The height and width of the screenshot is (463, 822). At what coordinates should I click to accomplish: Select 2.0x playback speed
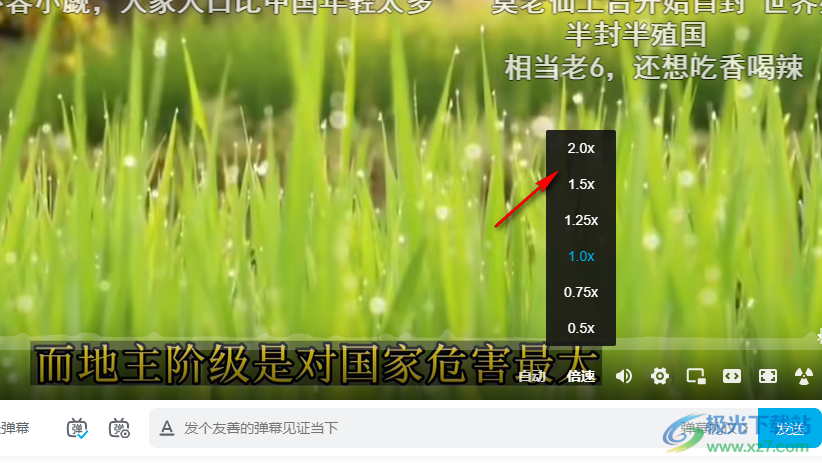pos(581,148)
